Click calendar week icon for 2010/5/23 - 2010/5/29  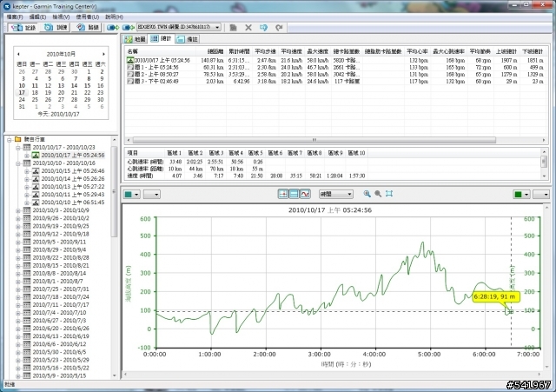[27, 360]
